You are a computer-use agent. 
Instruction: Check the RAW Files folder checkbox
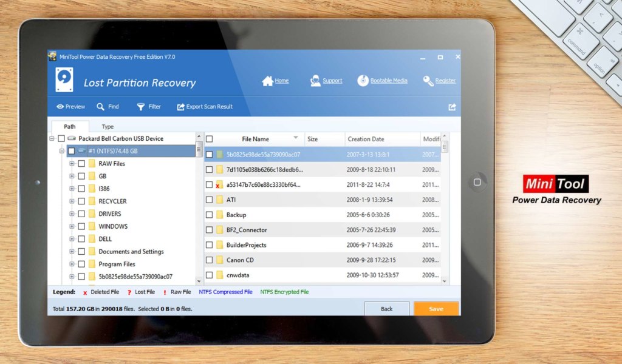[82, 163]
